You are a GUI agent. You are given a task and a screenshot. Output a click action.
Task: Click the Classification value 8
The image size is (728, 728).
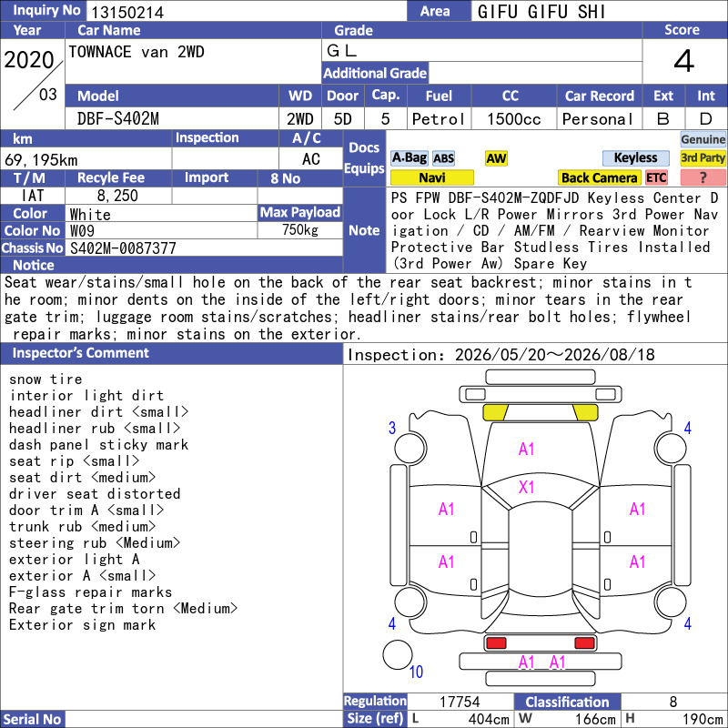click(x=673, y=702)
